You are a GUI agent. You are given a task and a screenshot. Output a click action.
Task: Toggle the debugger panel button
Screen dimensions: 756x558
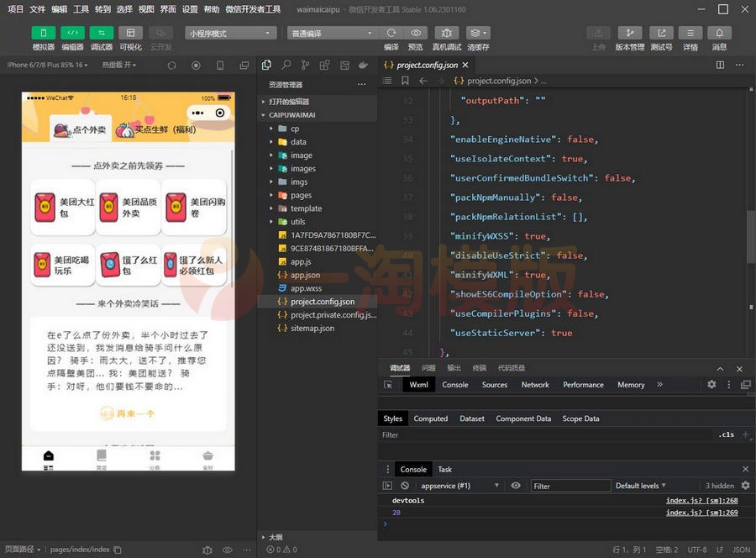pos(102,33)
